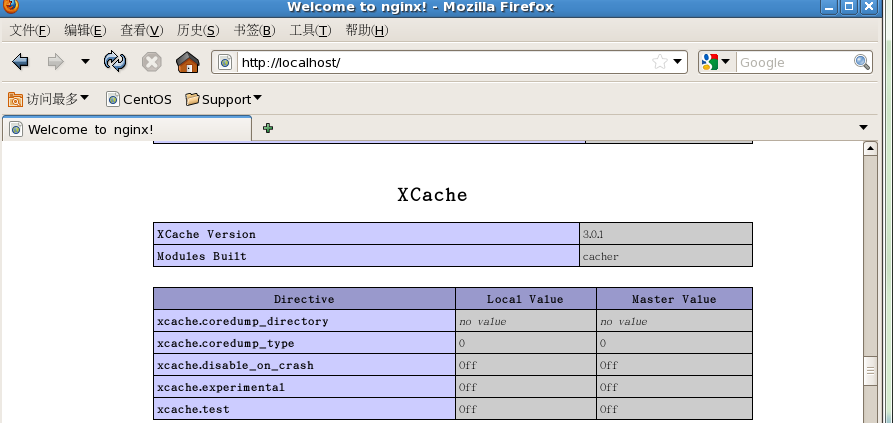
Task: Click the version value 3.0.1
Action: tap(593, 234)
